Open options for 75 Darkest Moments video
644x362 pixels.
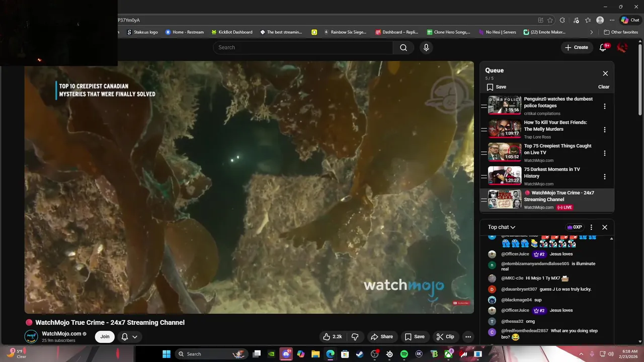[x=605, y=176]
